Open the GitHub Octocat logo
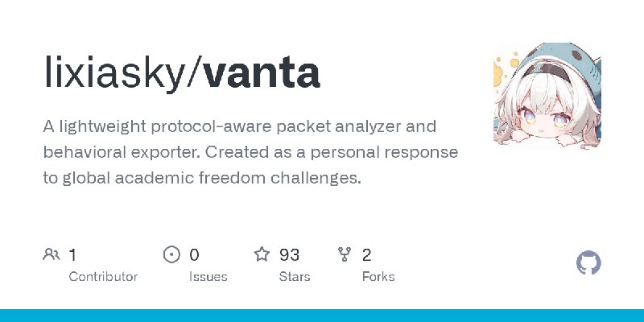644x322 pixels. coord(588,263)
